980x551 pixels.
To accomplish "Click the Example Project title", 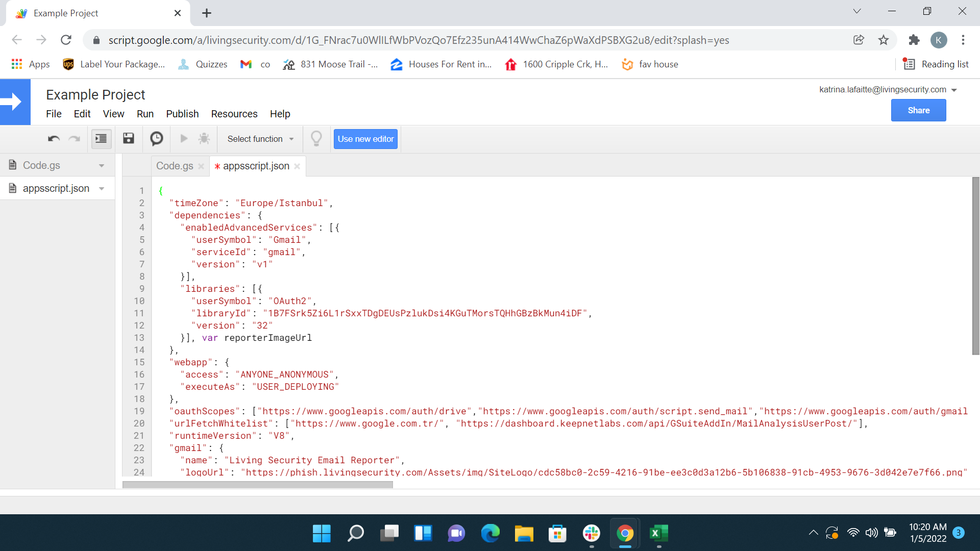I will [x=95, y=95].
